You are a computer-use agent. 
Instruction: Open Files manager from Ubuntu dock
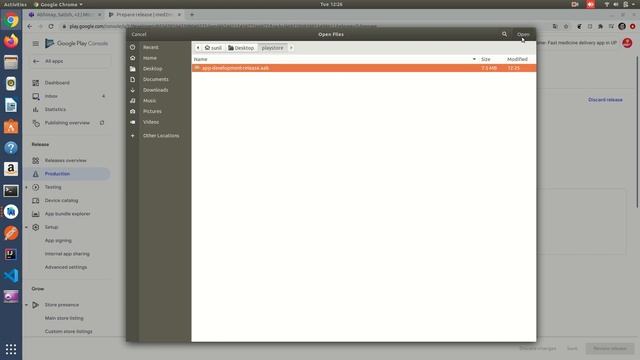click(x=11, y=62)
